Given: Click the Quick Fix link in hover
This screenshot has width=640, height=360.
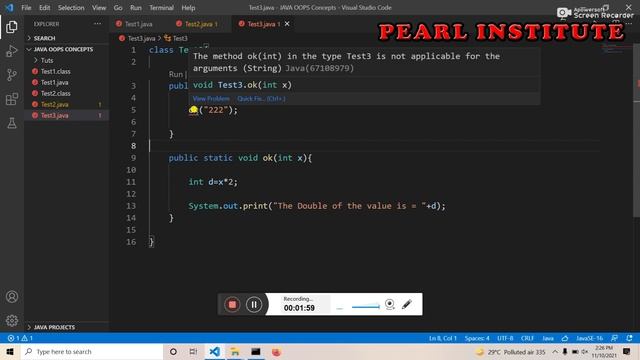Looking at the screenshot, I should (261, 98).
